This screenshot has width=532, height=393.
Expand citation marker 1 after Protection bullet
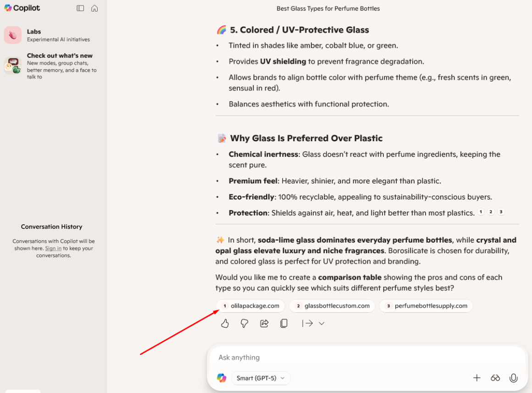point(481,212)
